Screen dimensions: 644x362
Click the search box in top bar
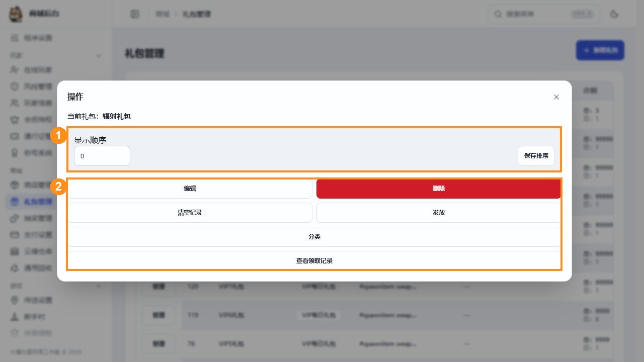(544, 14)
